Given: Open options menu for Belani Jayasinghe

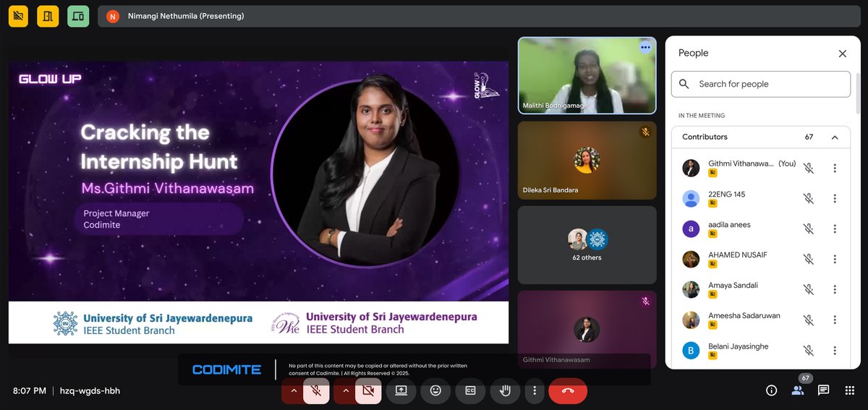Looking at the screenshot, I should point(835,351).
